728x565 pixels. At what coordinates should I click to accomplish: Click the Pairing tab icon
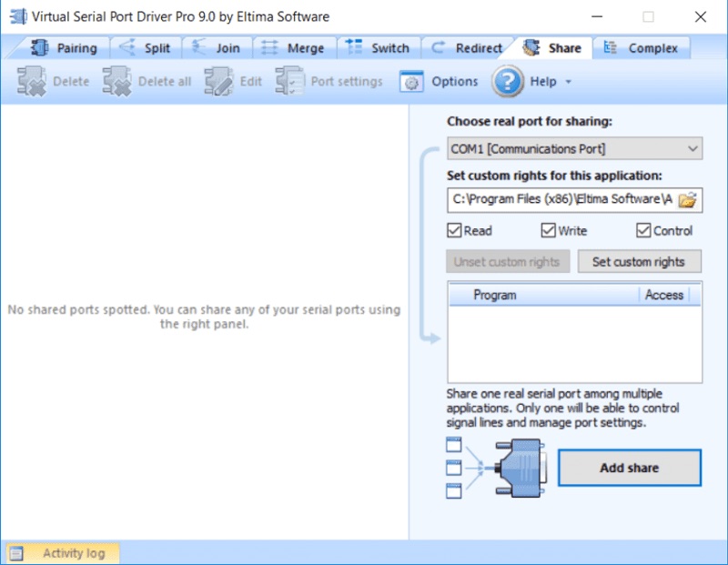pyautogui.click(x=40, y=47)
